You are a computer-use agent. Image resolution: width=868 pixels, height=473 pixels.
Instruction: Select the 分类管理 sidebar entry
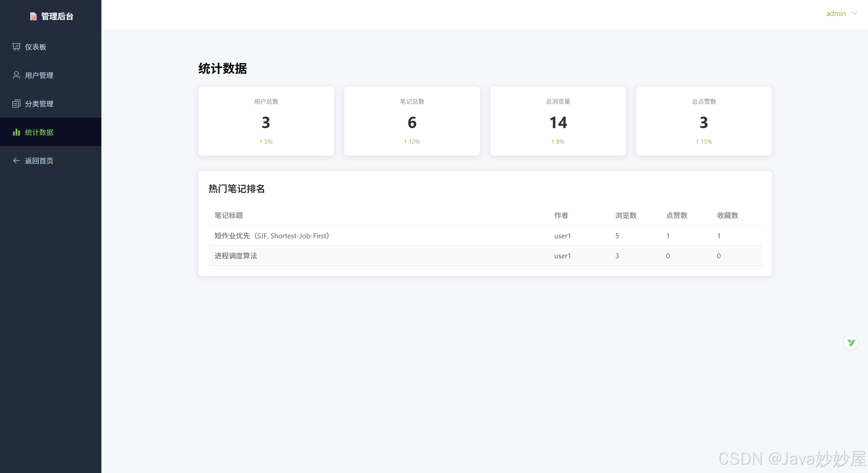39,104
